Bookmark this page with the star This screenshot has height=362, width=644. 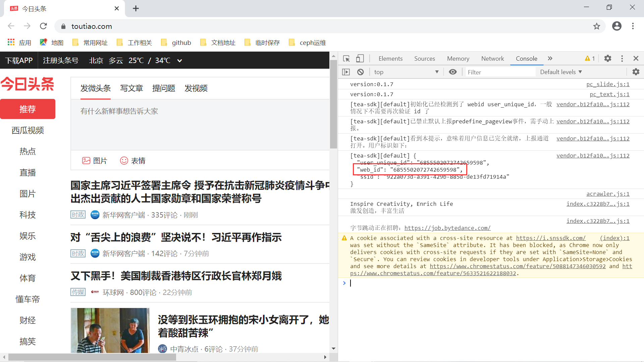pyautogui.click(x=597, y=26)
